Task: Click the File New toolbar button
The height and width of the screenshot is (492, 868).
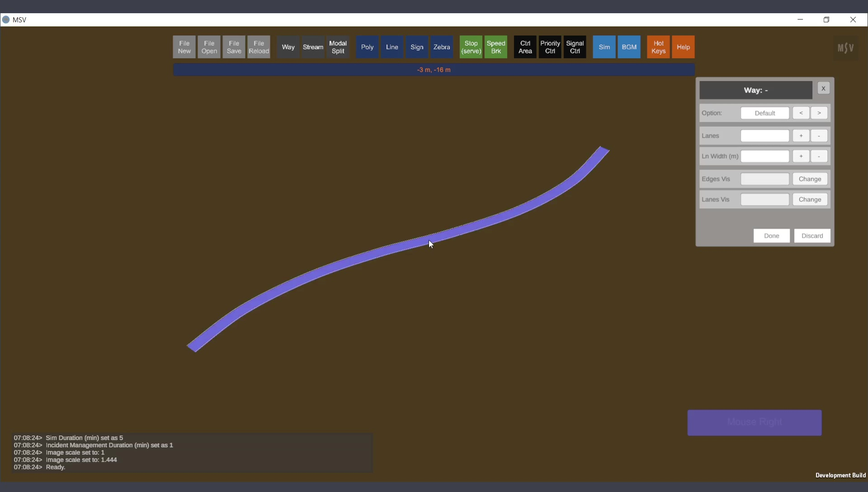Action: point(184,47)
